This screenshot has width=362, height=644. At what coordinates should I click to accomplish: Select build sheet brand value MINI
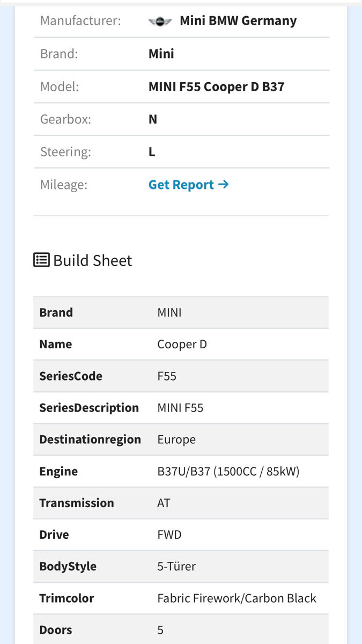click(x=169, y=312)
